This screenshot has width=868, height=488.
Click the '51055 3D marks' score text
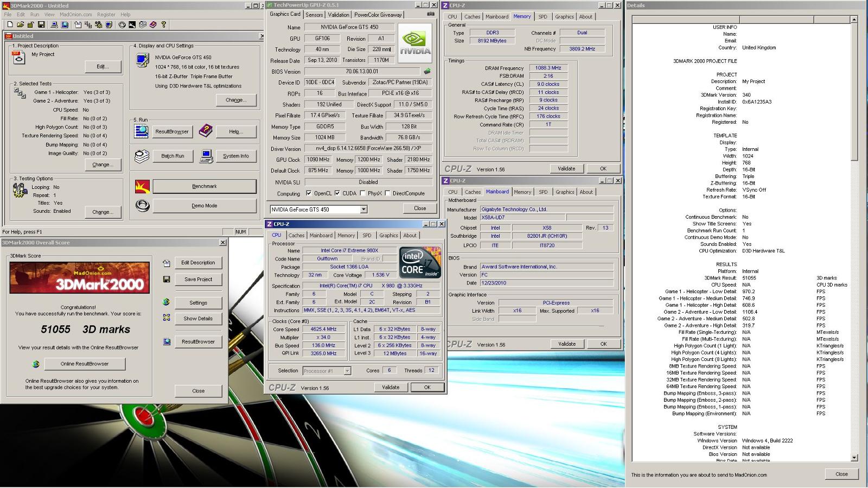85,329
